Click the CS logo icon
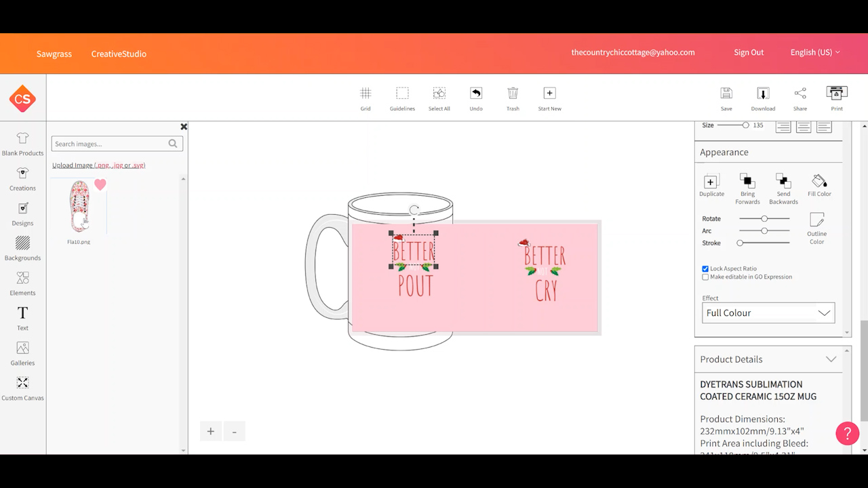This screenshot has width=868, height=488. click(22, 99)
